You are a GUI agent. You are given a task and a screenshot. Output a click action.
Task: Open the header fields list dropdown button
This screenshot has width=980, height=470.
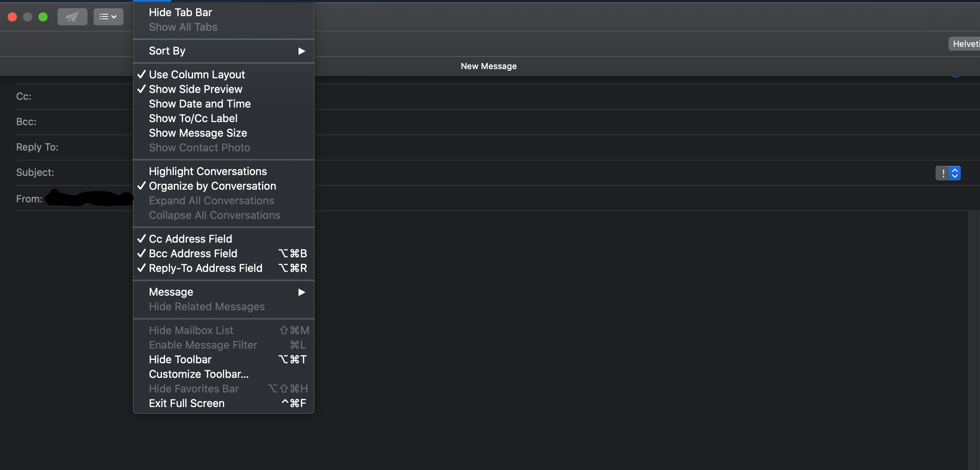pos(108,17)
